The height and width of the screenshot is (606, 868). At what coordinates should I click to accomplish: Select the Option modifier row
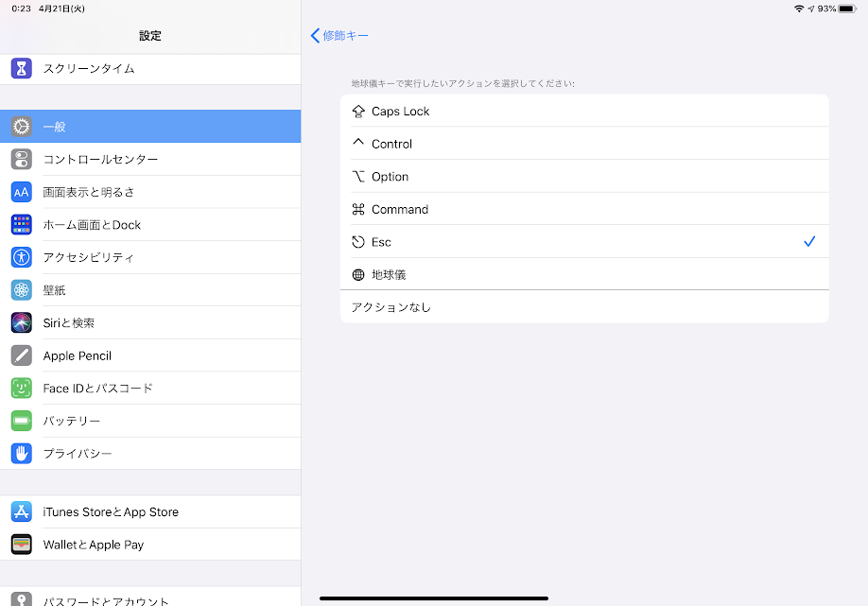tap(584, 177)
